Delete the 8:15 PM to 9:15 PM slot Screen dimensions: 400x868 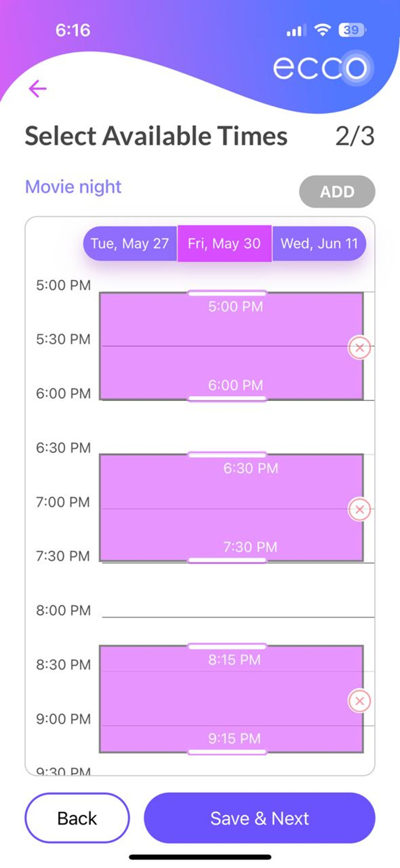pos(359,701)
